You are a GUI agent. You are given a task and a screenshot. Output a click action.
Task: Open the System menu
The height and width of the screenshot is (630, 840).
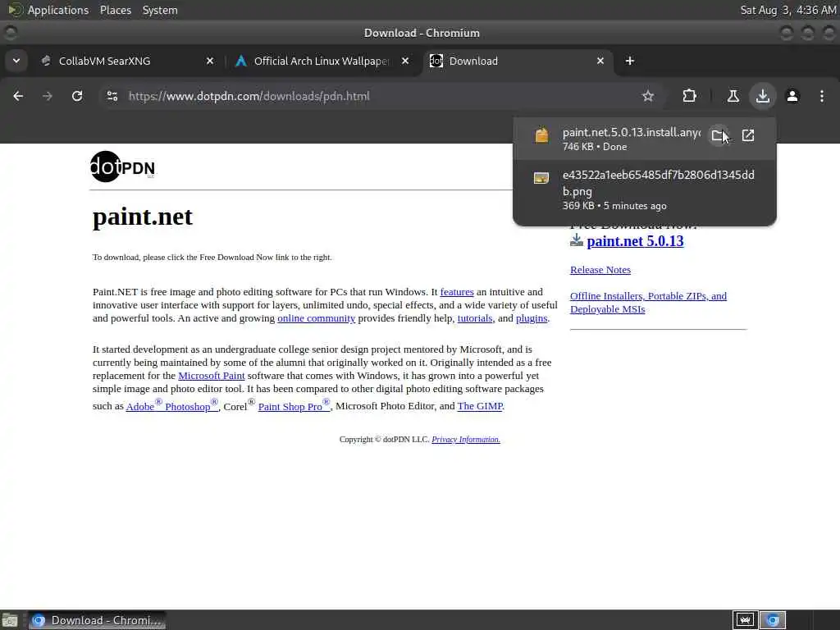coord(160,10)
